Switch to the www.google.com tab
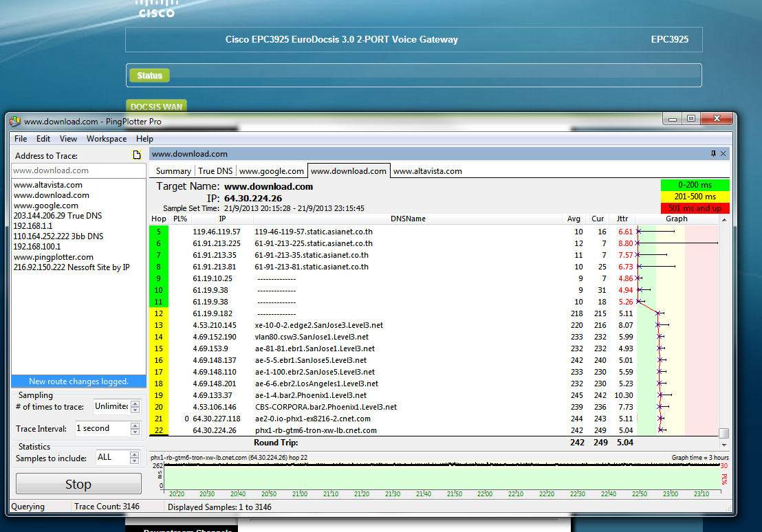The width and height of the screenshot is (762, 532). [x=271, y=171]
